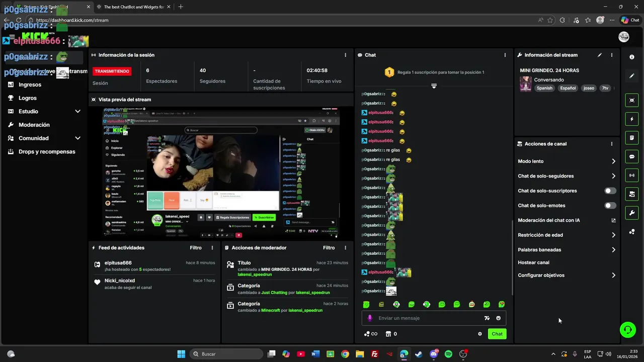Click the Spanish tag chip

(544, 88)
